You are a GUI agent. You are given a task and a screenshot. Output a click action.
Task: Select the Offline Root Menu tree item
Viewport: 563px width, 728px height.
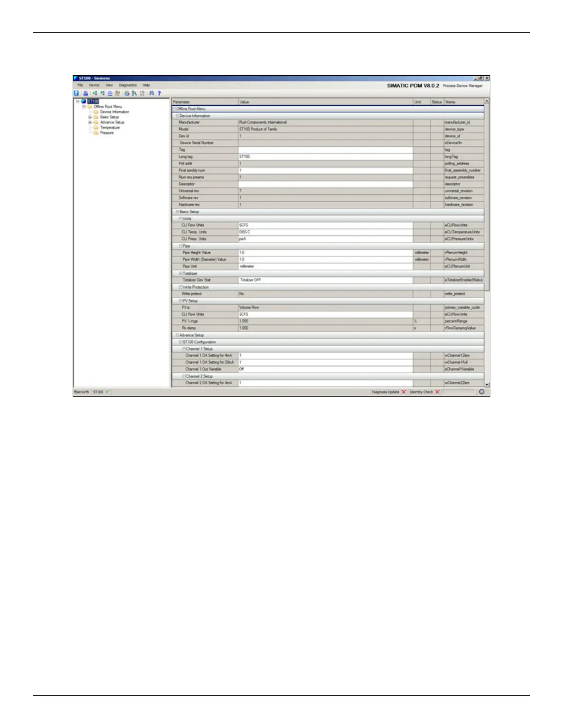[x=108, y=107]
